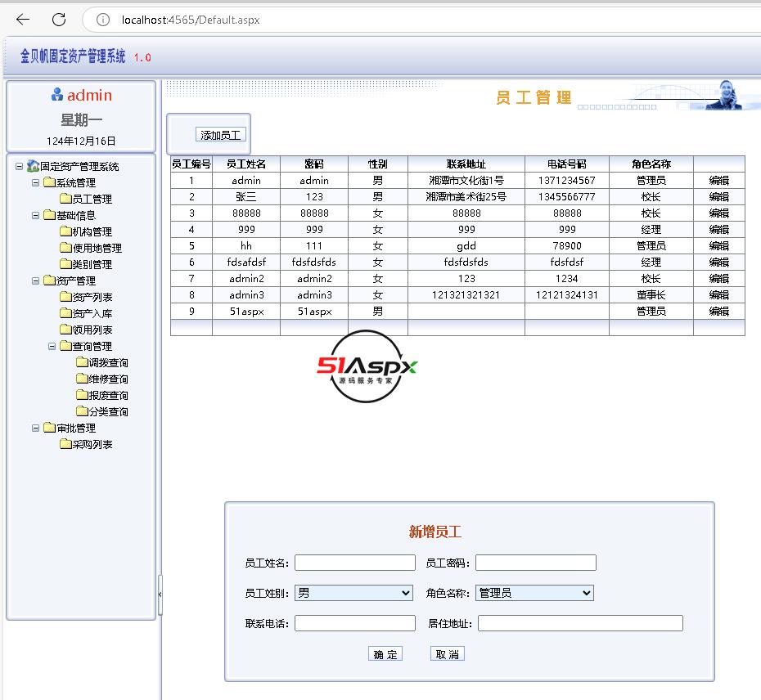This screenshot has height=700, width=761.
Task: Click 编辑 link for employee 张三
Action: pos(718,197)
